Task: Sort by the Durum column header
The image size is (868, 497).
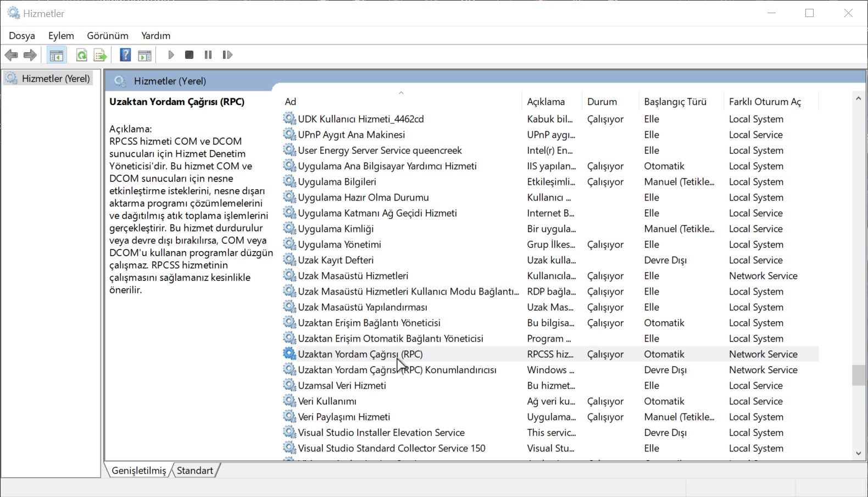Action: (610, 101)
